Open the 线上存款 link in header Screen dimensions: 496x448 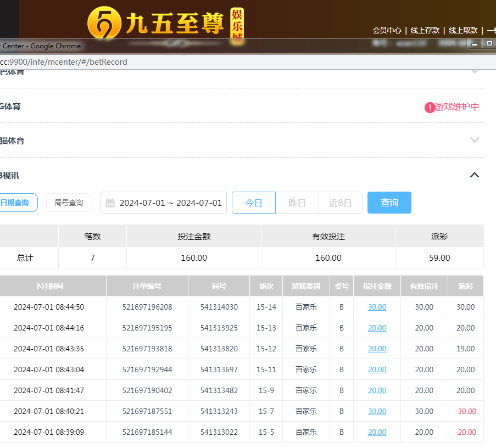(425, 30)
